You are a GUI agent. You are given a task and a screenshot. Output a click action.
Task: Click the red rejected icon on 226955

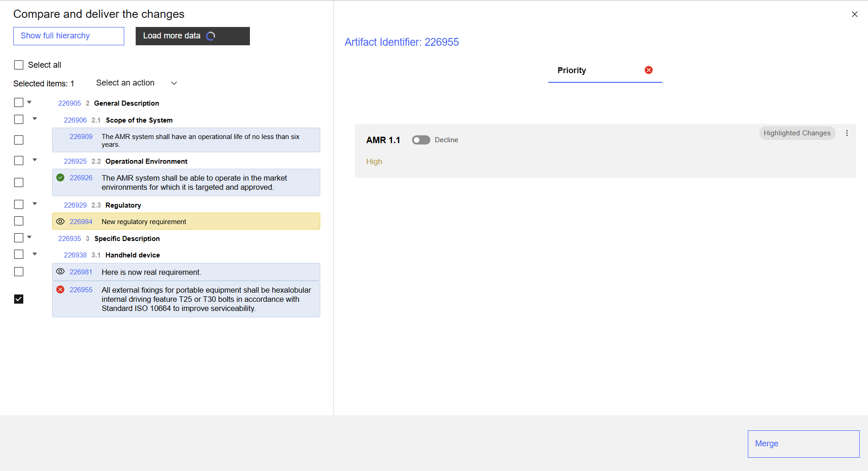(x=60, y=289)
